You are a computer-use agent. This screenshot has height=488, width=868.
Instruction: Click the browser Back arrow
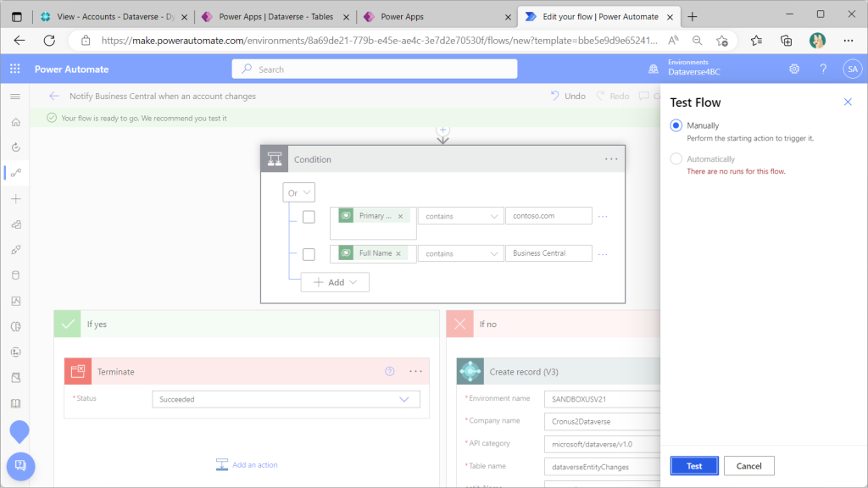pos(19,41)
